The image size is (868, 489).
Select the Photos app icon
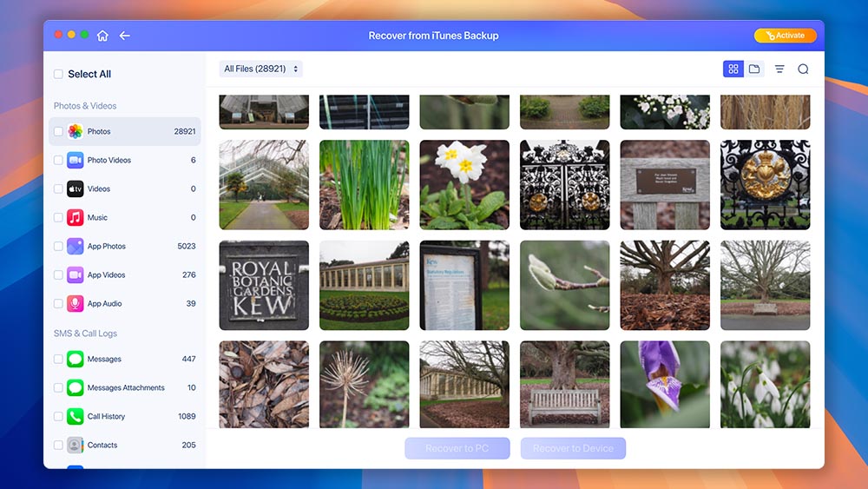76,131
